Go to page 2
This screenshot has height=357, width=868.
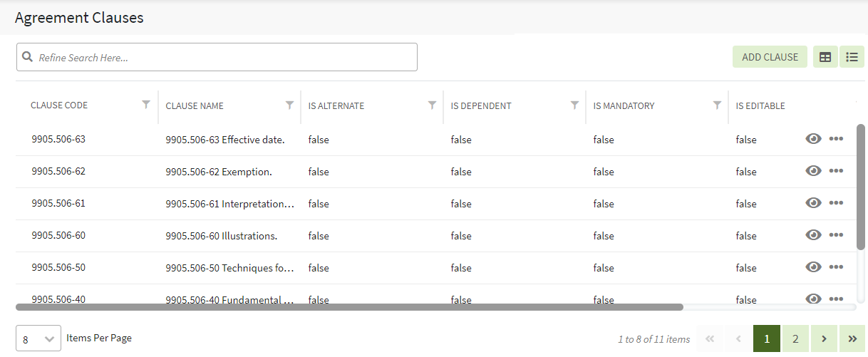coord(795,339)
